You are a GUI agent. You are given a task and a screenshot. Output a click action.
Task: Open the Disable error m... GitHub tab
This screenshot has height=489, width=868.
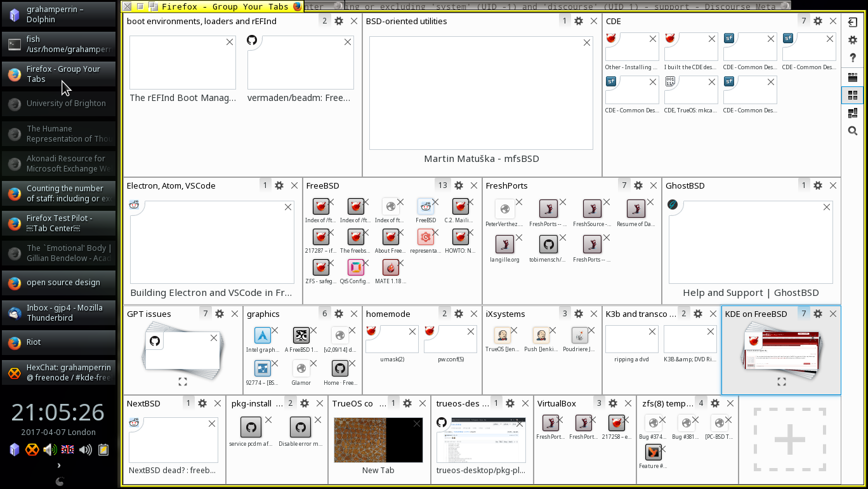click(301, 427)
